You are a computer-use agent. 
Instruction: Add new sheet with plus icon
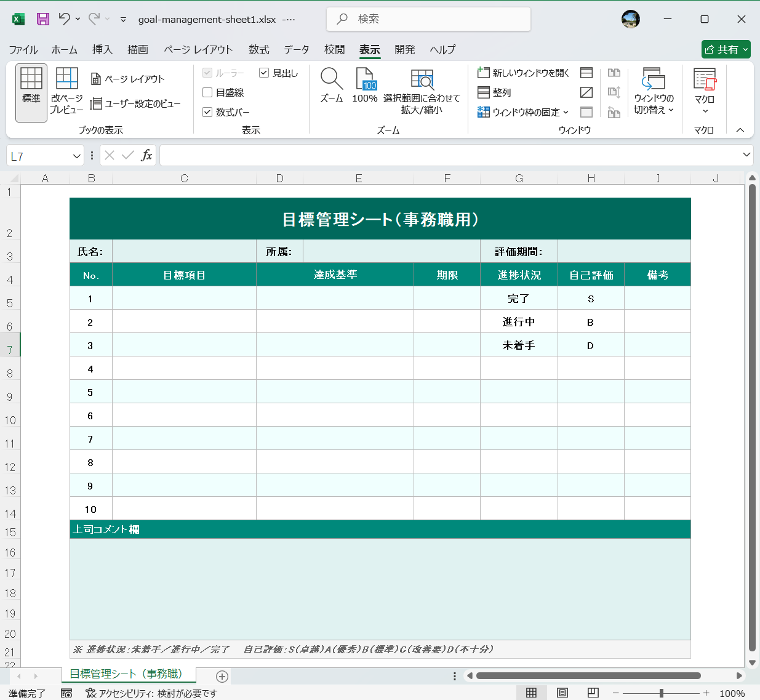[222, 676]
